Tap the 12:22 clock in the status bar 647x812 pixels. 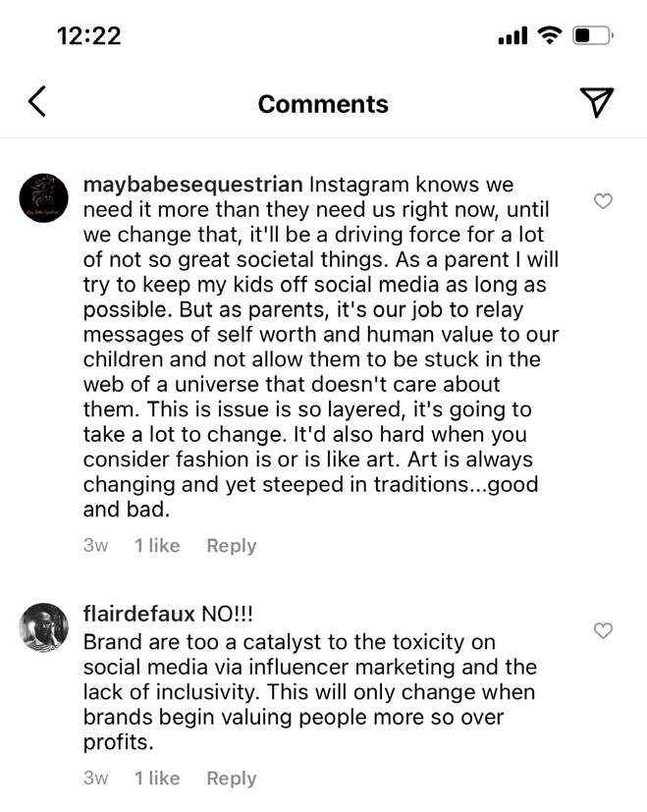coord(88,36)
